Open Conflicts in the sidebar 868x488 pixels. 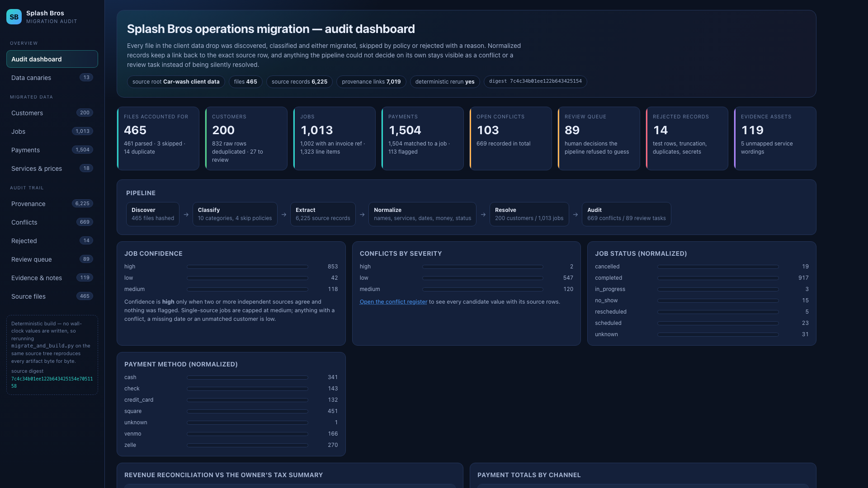point(52,222)
